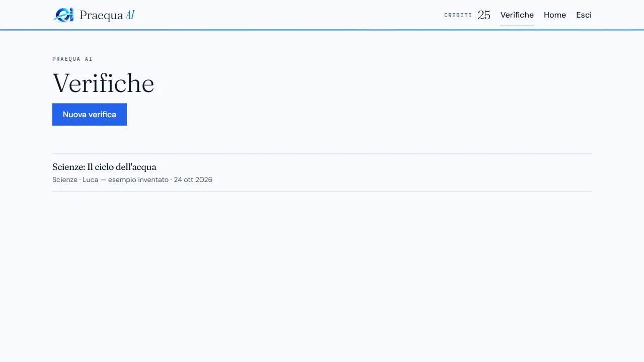Image resolution: width=644 pixels, height=362 pixels.
Task: Click the Praequa AI wave logo icon
Action: pos(63,15)
